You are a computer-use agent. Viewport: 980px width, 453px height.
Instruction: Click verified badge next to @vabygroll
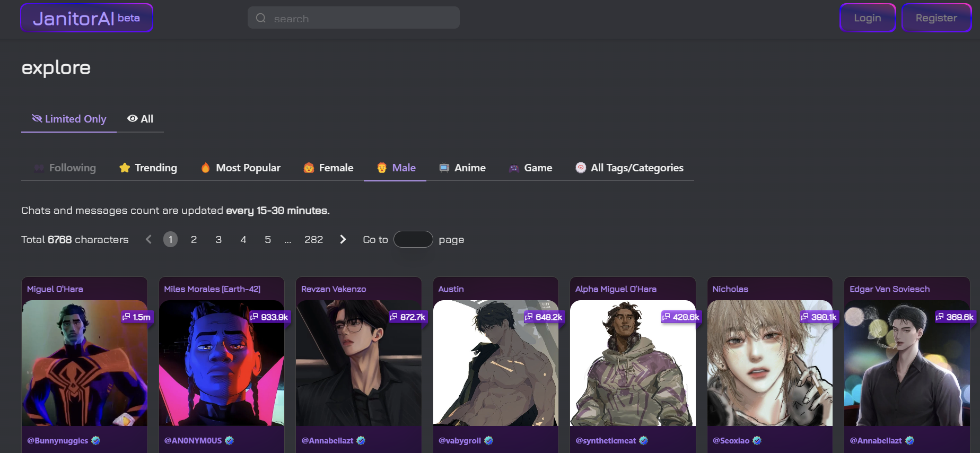point(489,440)
